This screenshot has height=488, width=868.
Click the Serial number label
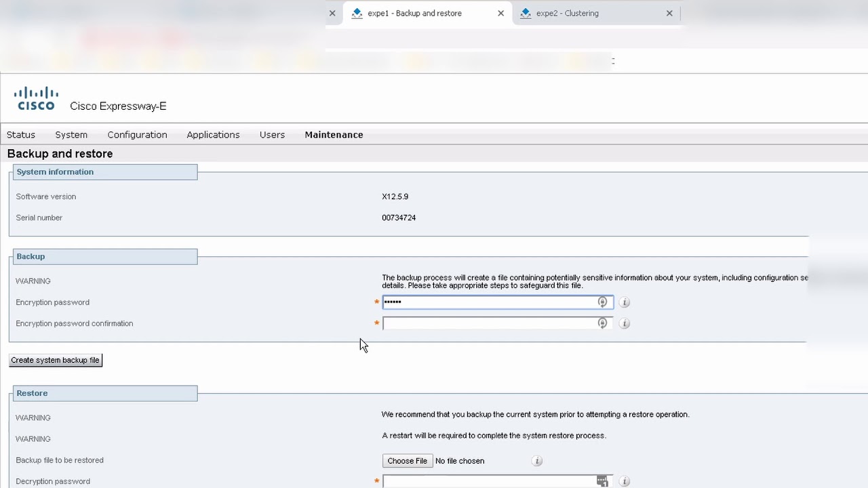[39, 218]
